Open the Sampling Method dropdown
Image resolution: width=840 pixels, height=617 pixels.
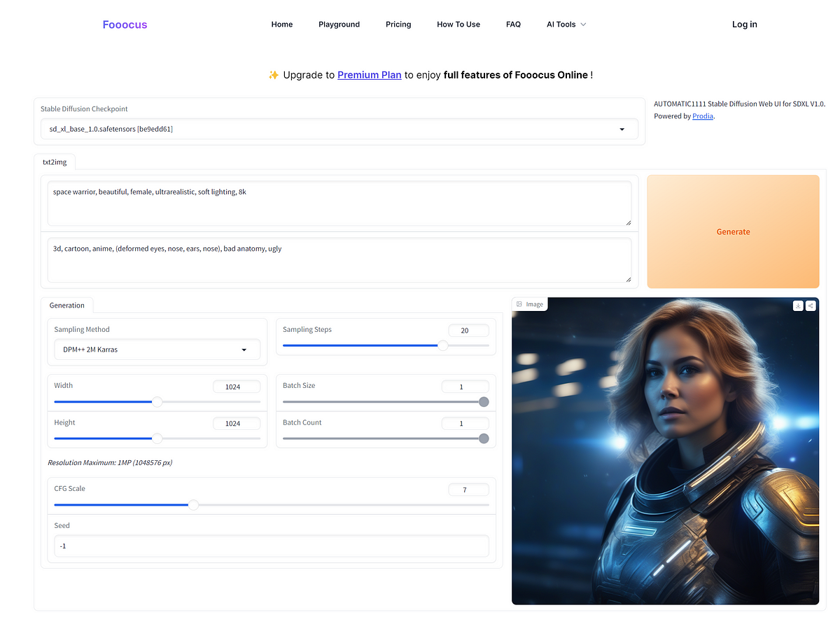[x=157, y=349]
